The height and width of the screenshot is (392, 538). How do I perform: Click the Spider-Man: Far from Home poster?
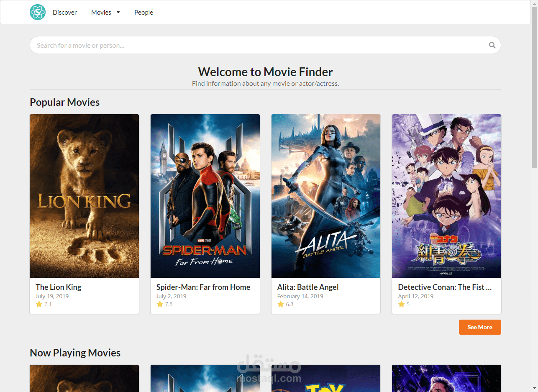pos(205,196)
